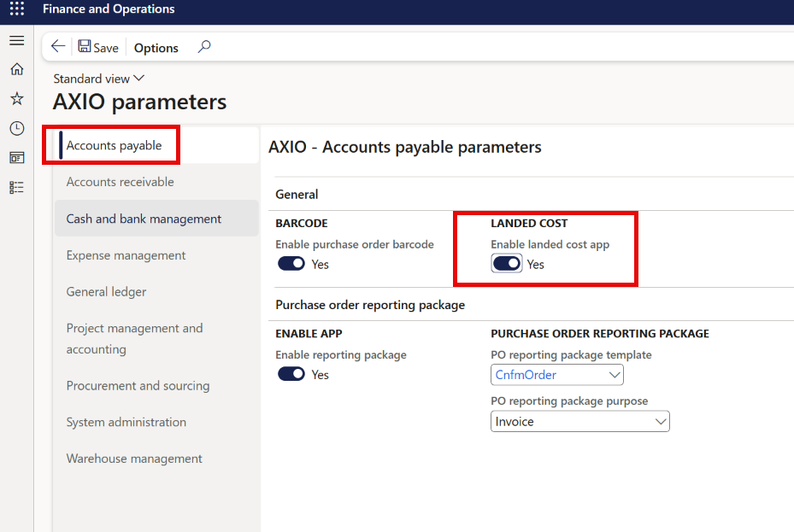Open the Modules list icon
Viewport: 794px width, 532px height.
click(16, 187)
